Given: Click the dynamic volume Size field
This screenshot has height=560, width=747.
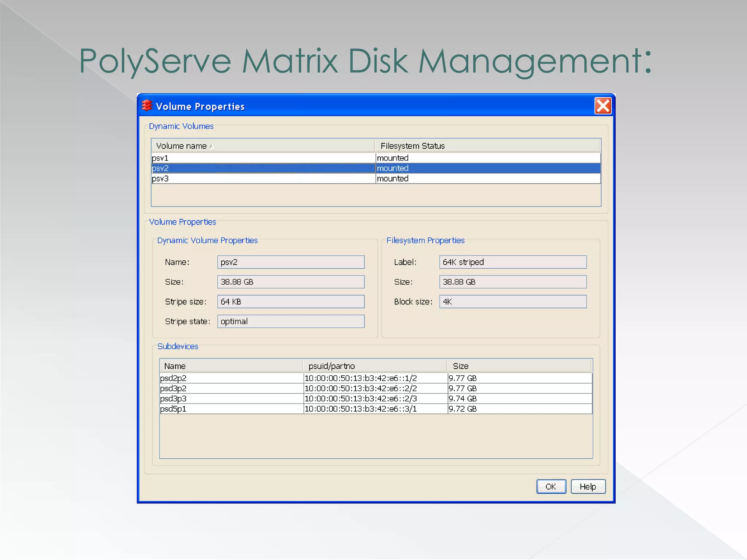Looking at the screenshot, I should click(x=291, y=282).
